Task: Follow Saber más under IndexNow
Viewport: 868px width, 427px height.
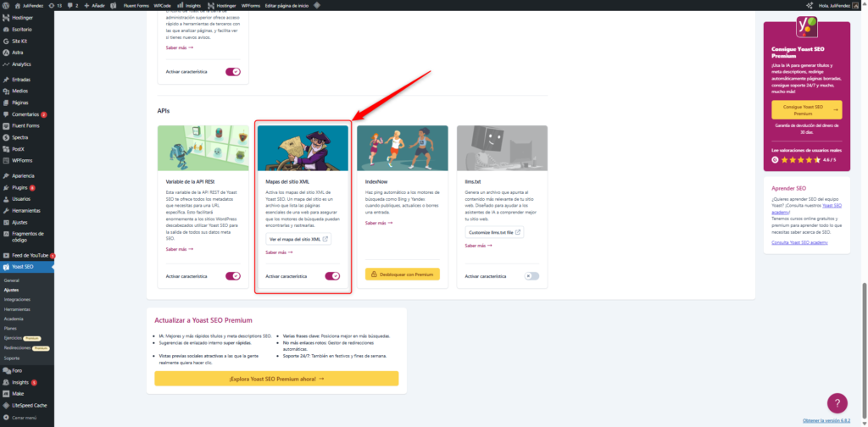Action: tap(379, 223)
